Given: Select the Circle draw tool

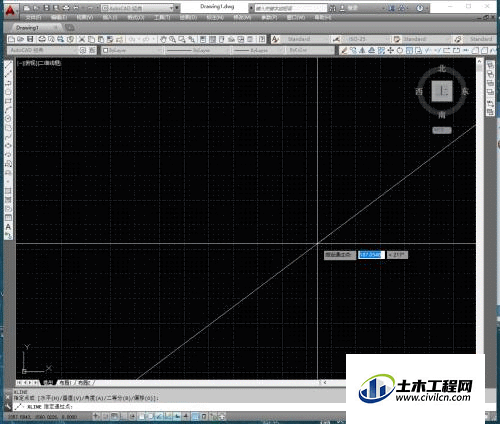Looking at the screenshot, I should point(8,119).
